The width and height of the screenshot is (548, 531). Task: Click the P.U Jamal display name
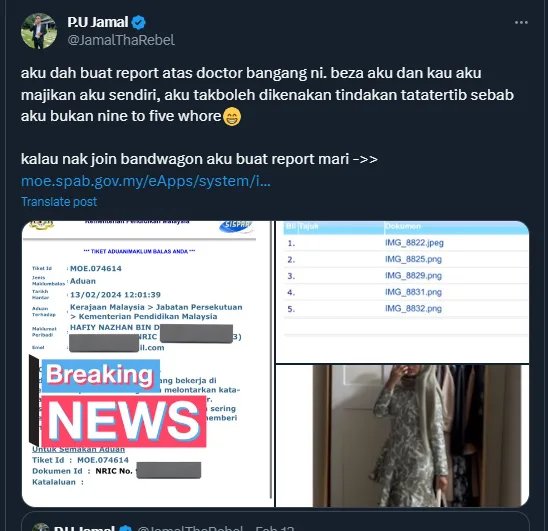pos(98,22)
